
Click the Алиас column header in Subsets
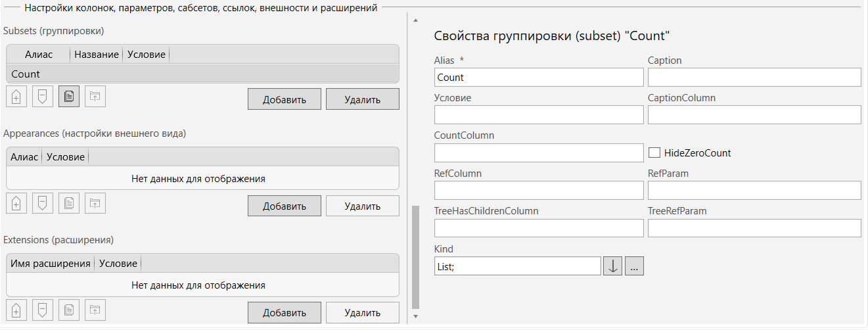[x=38, y=55]
